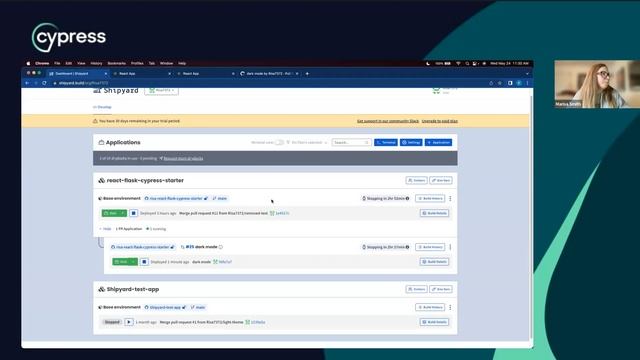The image size is (640, 360).
Task: Click blue Settings button
Action: point(411,142)
